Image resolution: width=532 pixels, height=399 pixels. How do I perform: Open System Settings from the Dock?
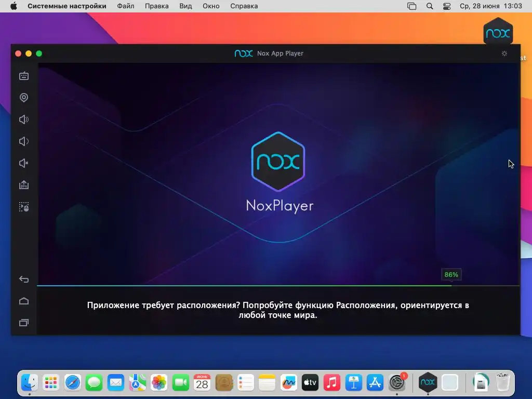pos(396,383)
